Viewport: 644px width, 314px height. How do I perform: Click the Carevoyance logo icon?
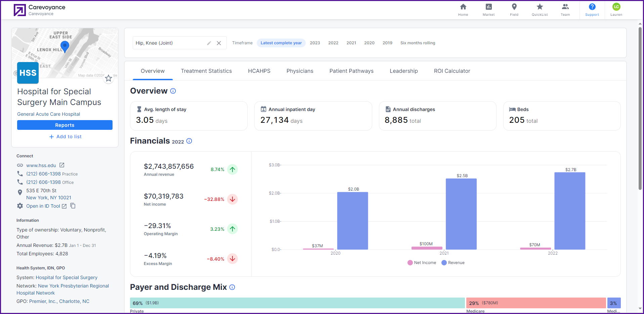(x=19, y=10)
